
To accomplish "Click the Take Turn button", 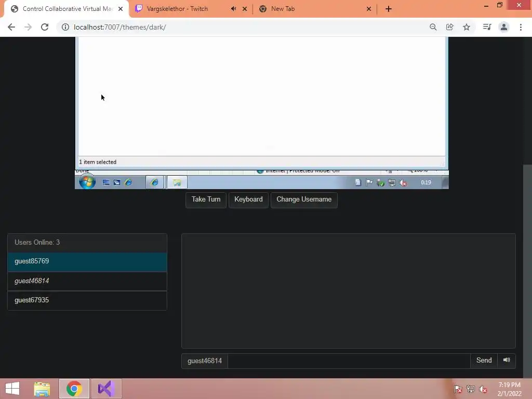I will 206,199.
